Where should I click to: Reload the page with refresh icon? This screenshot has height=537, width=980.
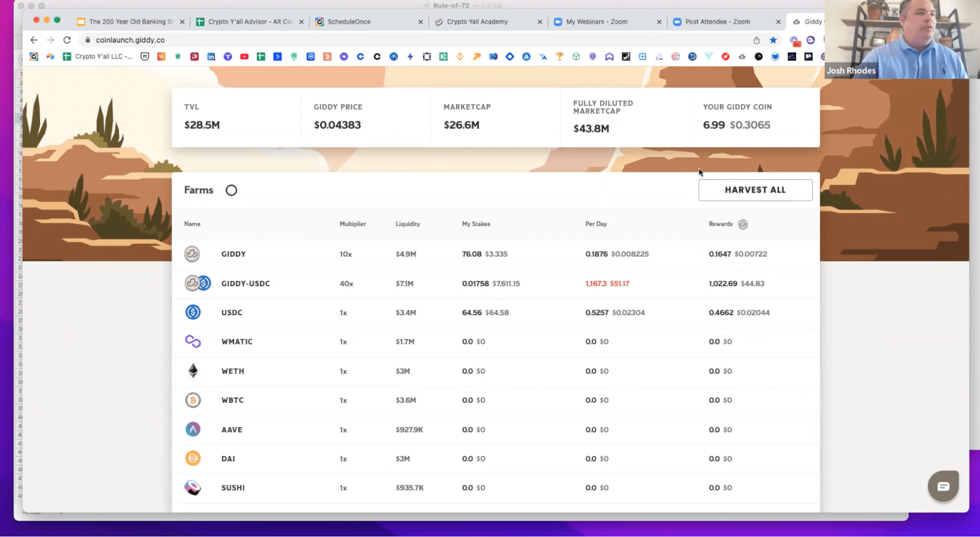[x=67, y=40]
